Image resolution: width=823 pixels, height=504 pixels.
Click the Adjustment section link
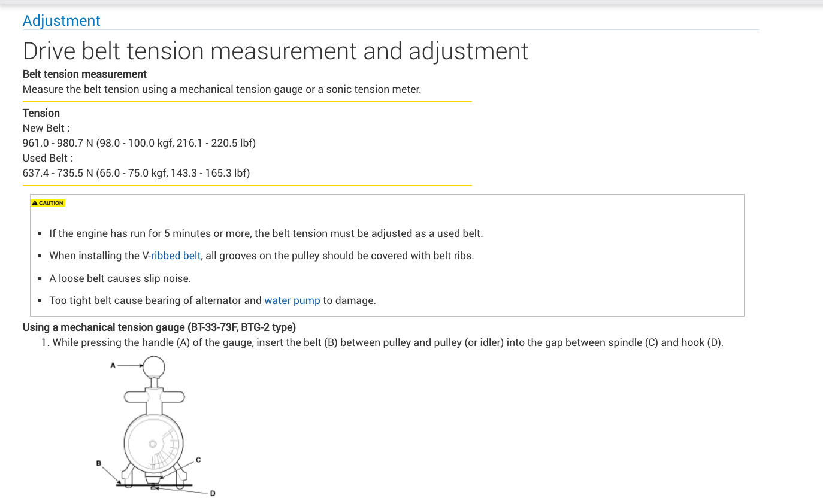point(61,20)
